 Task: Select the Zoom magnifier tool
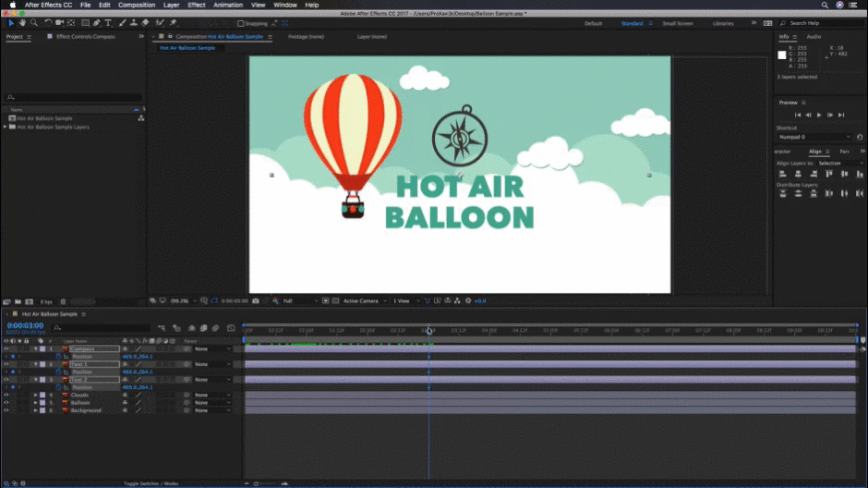[34, 23]
